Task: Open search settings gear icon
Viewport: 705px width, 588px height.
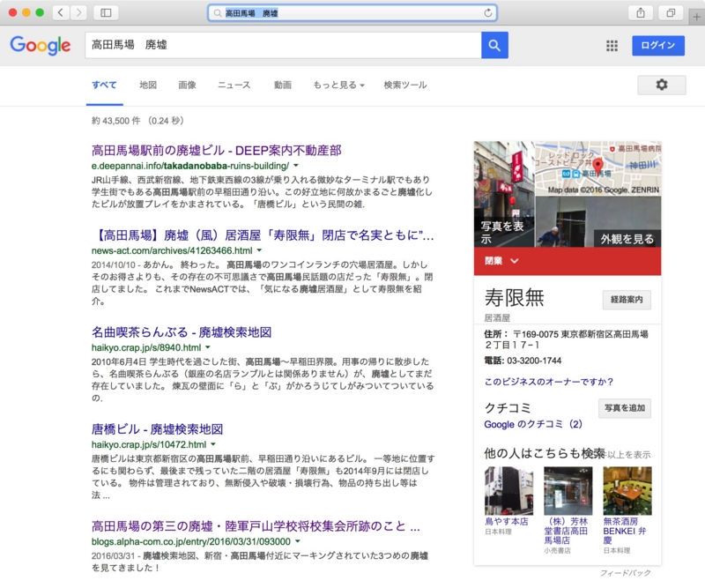Action: 662,85
